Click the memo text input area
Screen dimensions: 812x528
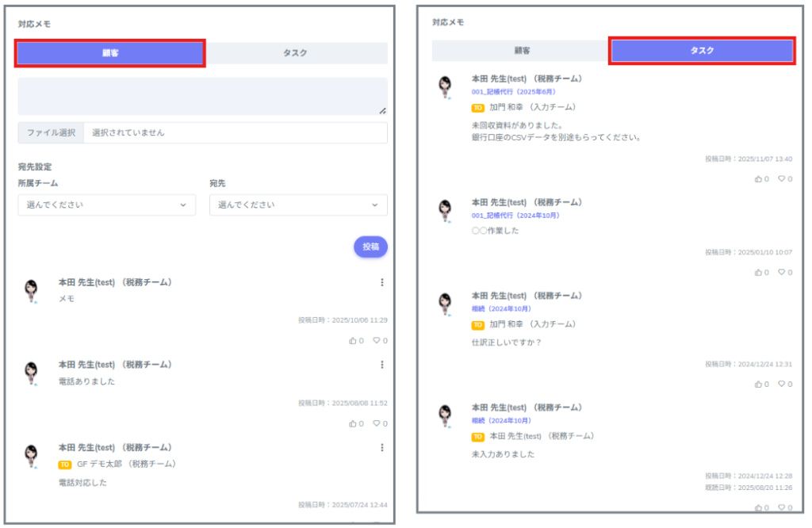click(x=202, y=96)
